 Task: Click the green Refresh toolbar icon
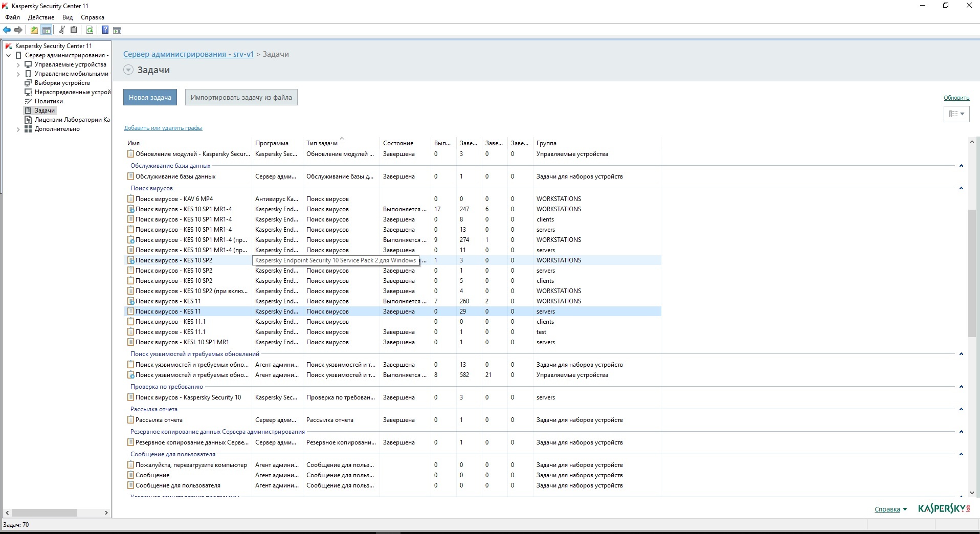click(x=90, y=30)
